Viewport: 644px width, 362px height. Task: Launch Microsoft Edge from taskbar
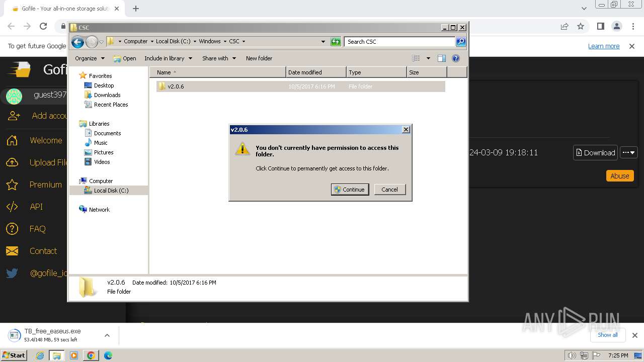coord(108,355)
